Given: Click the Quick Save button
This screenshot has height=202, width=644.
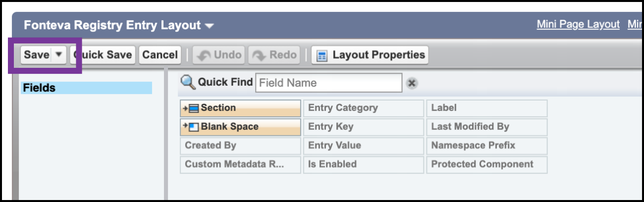Looking at the screenshot, I should [x=104, y=55].
